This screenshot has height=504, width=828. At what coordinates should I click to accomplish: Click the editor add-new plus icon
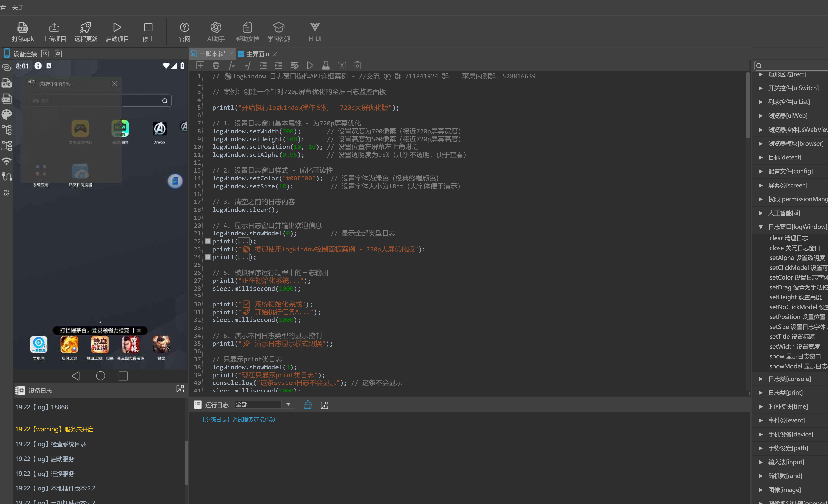click(x=200, y=66)
